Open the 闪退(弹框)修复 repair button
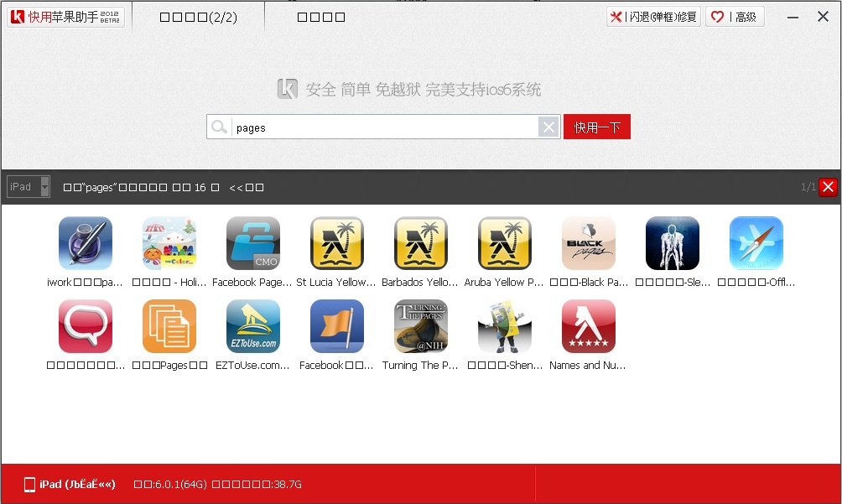This screenshot has height=504, width=842. pos(653,17)
